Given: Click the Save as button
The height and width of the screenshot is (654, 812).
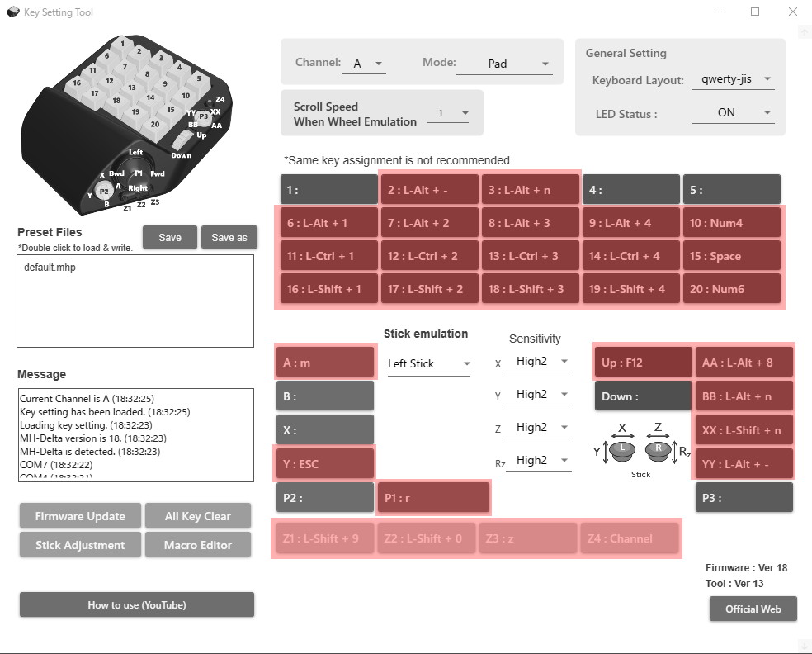Looking at the screenshot, I should click(x=229, y=237).
